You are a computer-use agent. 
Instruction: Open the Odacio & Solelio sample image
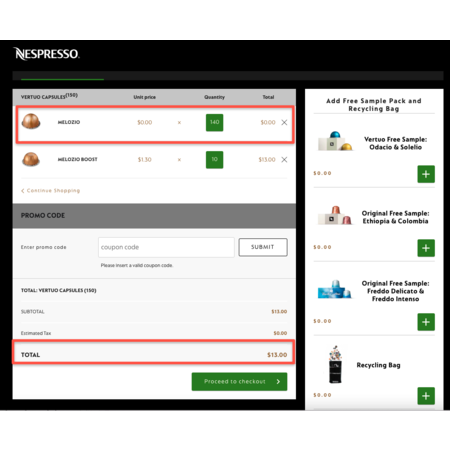335,141
